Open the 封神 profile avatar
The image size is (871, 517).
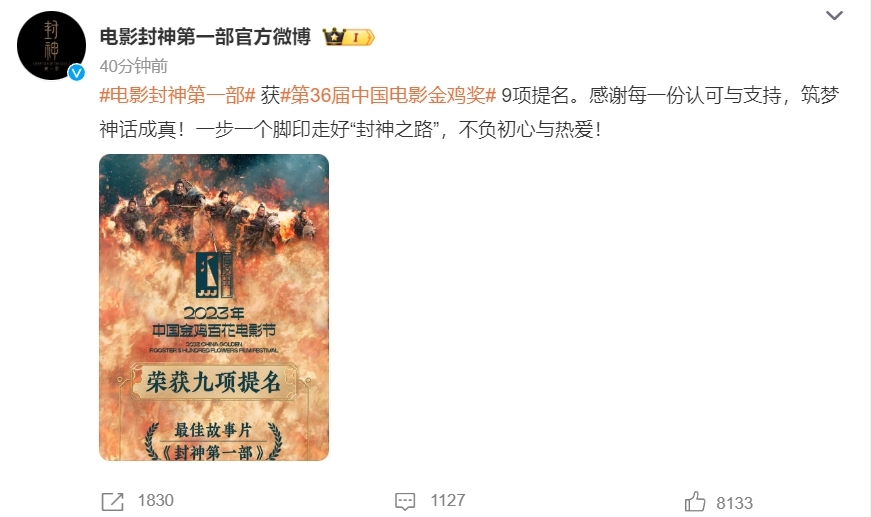(51, 46)
